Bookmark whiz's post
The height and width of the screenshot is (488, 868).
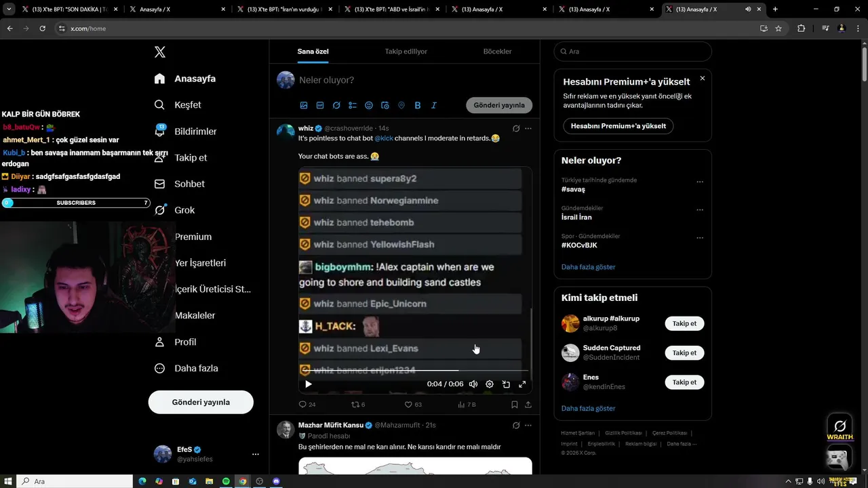[x=515, y=405]
